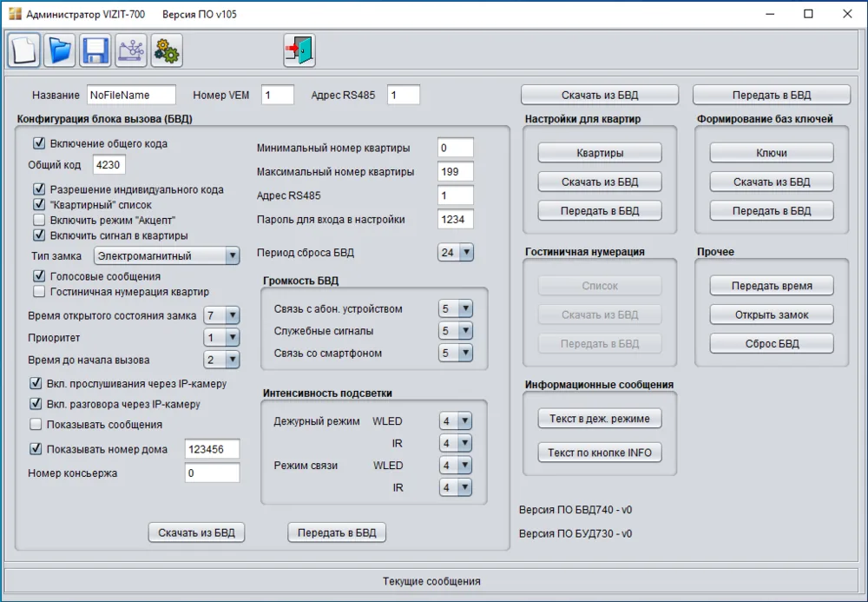Click the Номер консьержа input field
The width and height of the screenshot is (868, 602).
point(212,473)
